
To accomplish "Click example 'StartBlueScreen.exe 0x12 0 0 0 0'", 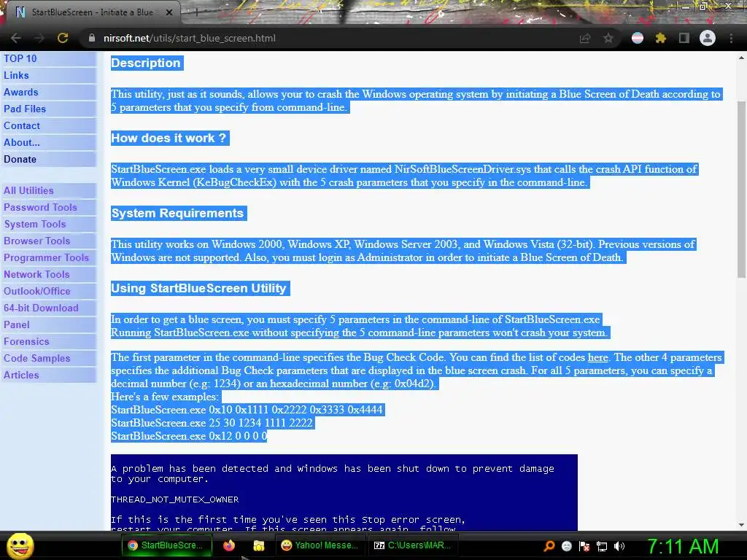I will (189, 436).
